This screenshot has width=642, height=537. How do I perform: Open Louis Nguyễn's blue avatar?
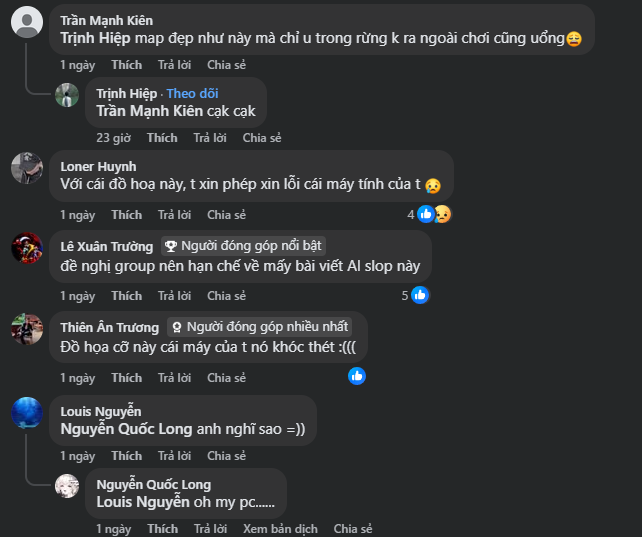click(27, 412)
